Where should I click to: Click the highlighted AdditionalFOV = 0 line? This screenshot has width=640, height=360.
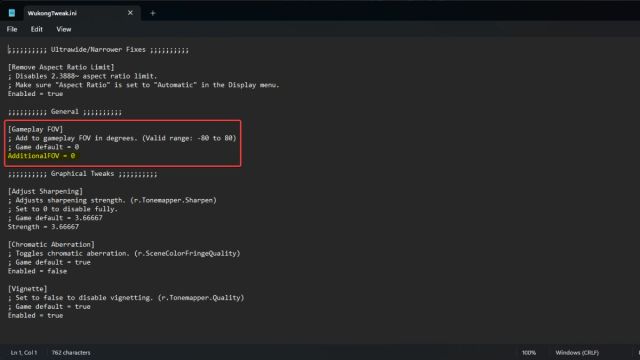(x=42, y=156)
